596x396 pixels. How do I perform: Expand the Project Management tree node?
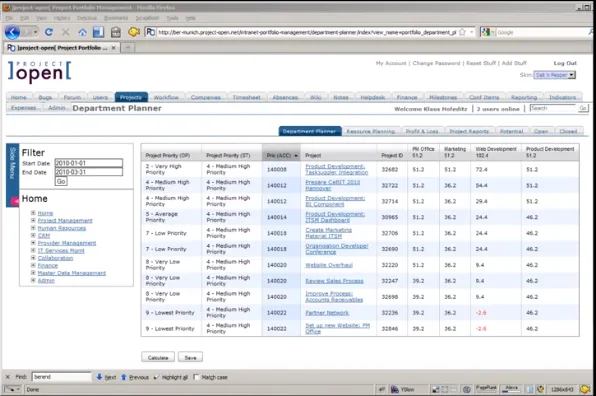(33, 220)
